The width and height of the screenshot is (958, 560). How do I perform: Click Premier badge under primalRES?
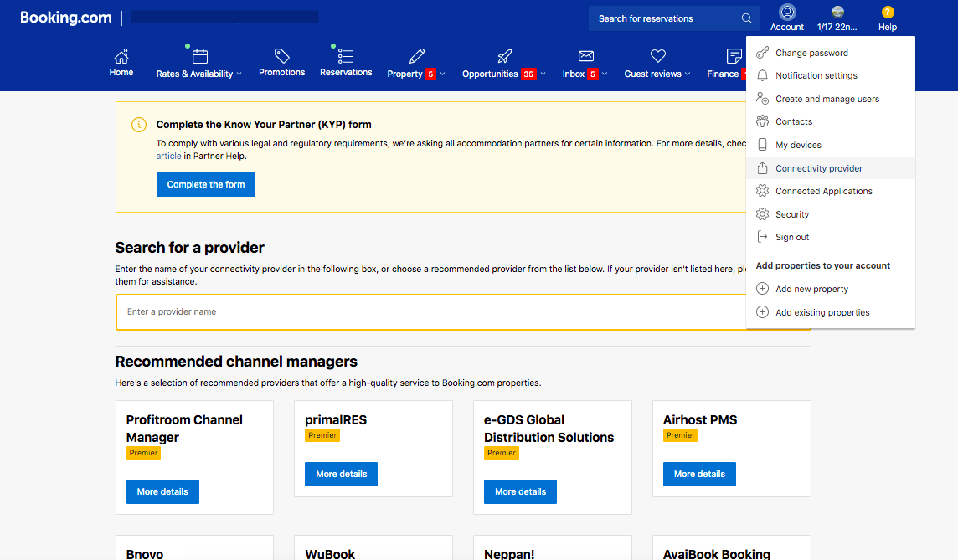(322, 435)
